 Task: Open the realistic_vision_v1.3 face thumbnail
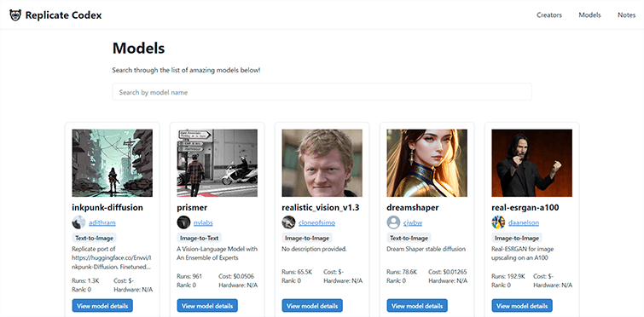coord(322,164)
